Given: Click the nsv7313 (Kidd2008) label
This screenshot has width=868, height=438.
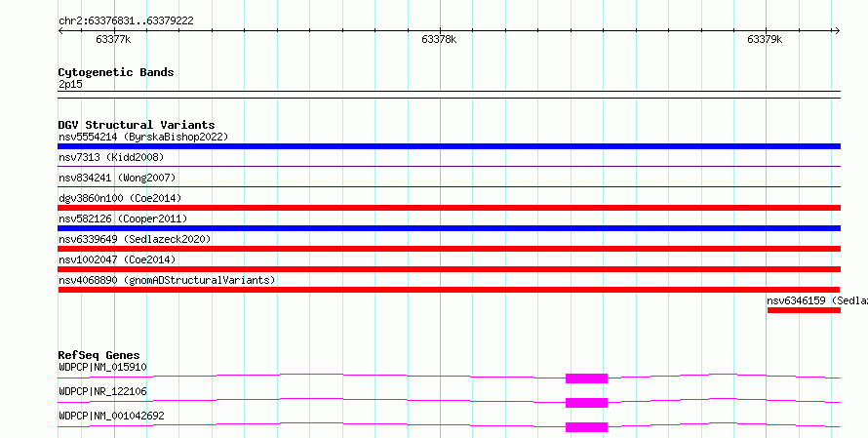Looking at the screenshot, I should click(111, 157).
